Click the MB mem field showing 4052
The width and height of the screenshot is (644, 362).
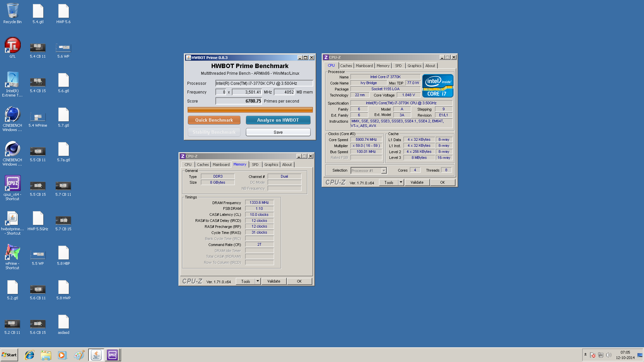284,92
